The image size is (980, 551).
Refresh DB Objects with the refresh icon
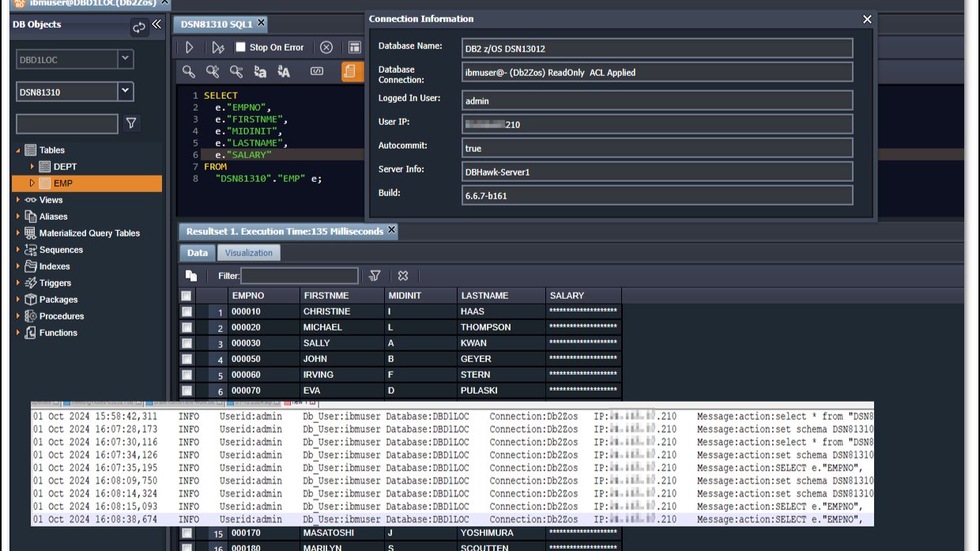click(139, 27)
